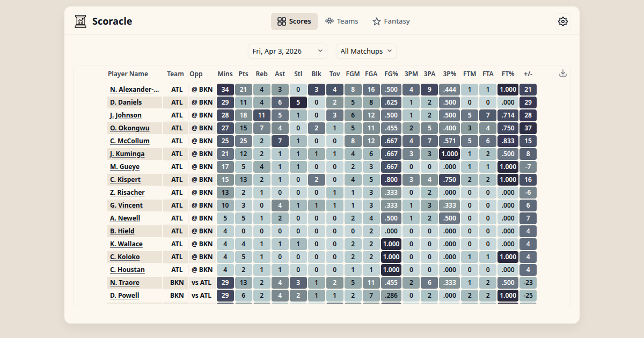
Task: Open D. Daniels player page
Action: [x=126, y=102]
